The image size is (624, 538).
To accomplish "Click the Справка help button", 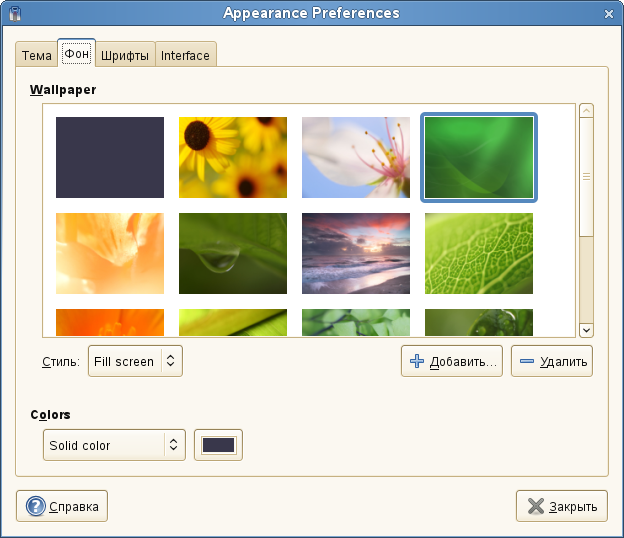I will 62,506.
